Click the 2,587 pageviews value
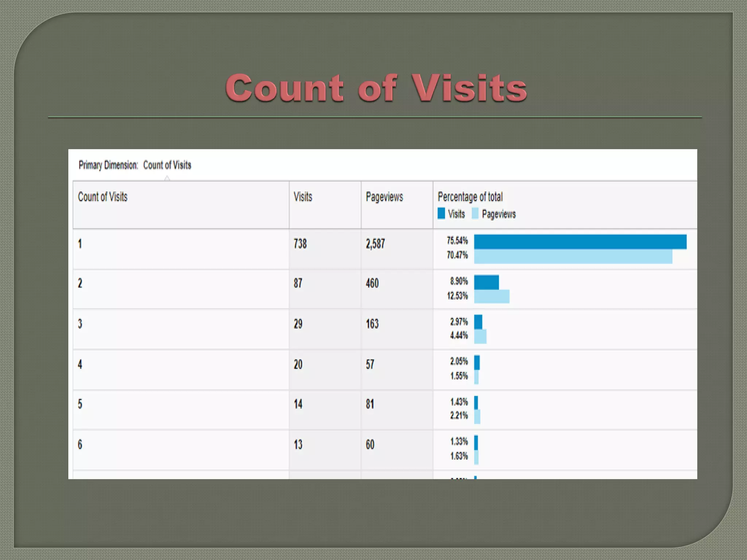This screenshot has height=560, width=747. point(375,244)
